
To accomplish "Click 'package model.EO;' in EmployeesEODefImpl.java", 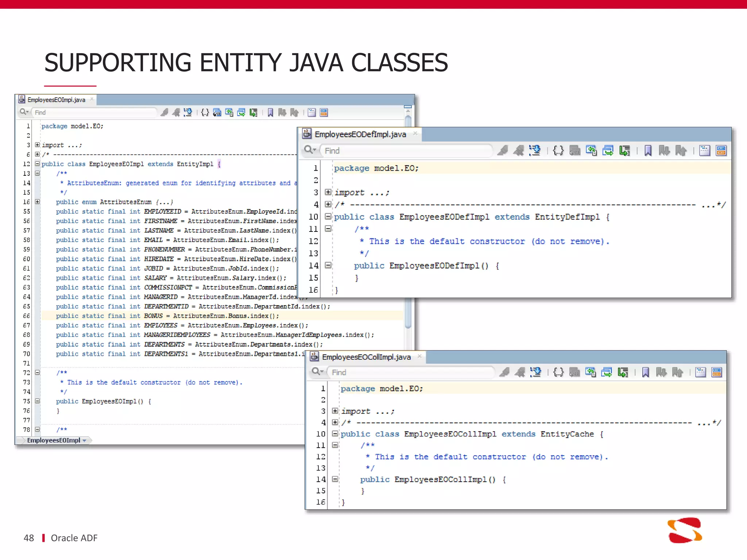I will tap(376, 168).
